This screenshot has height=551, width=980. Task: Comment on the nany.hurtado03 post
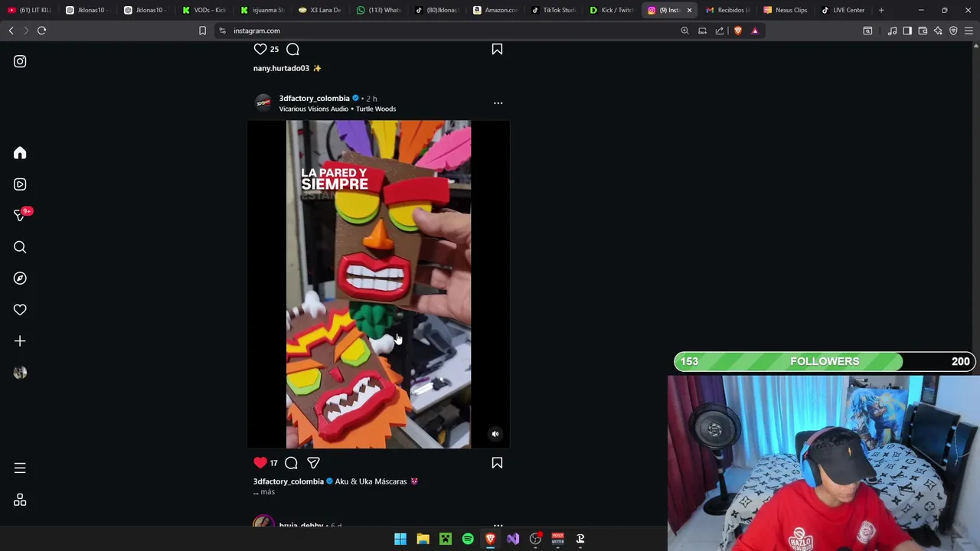(292, 49)
